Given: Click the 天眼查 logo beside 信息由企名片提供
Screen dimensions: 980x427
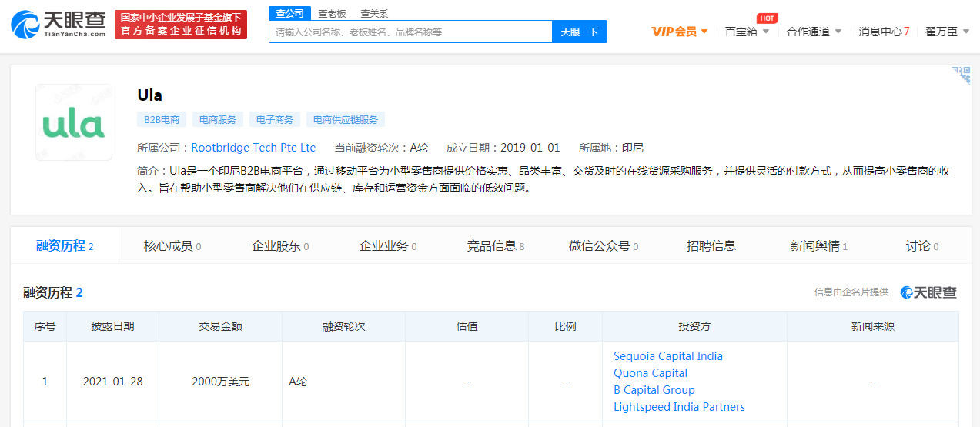Looking at the screenshot, I should (928, 292).
